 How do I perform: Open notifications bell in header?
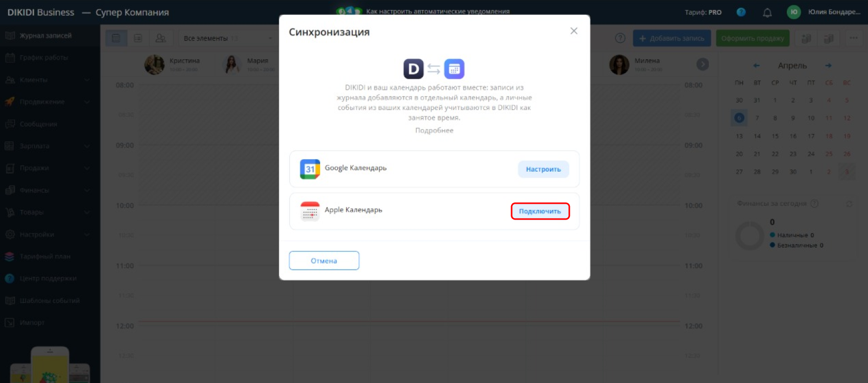(x=767, y=12)
